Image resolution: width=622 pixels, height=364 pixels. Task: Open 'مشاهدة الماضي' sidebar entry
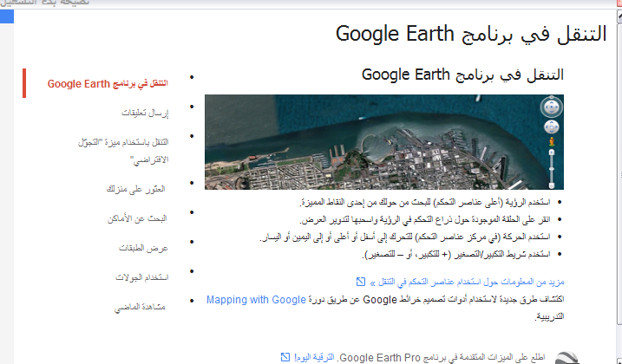[x=141, y=308]
